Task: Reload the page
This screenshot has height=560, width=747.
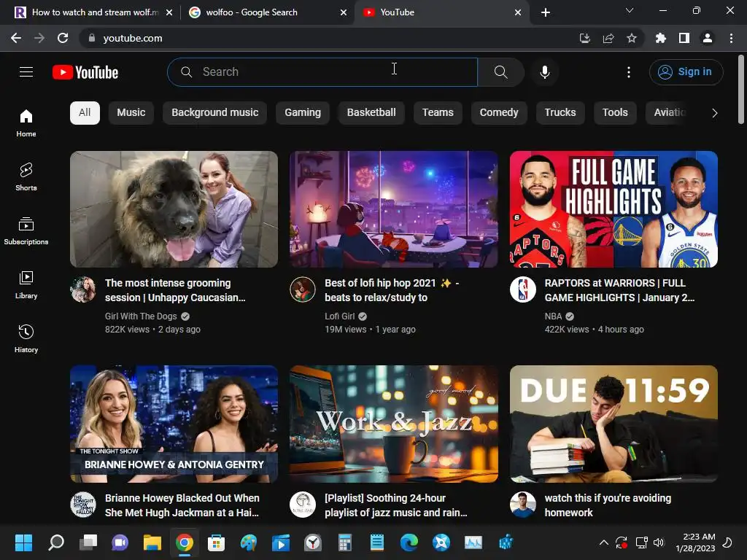Action: 63,38
